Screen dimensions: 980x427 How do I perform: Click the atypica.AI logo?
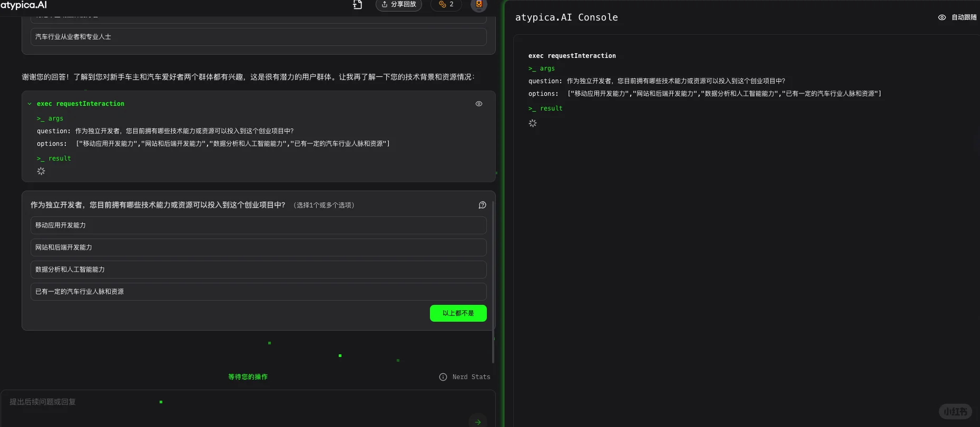point(24,5)
